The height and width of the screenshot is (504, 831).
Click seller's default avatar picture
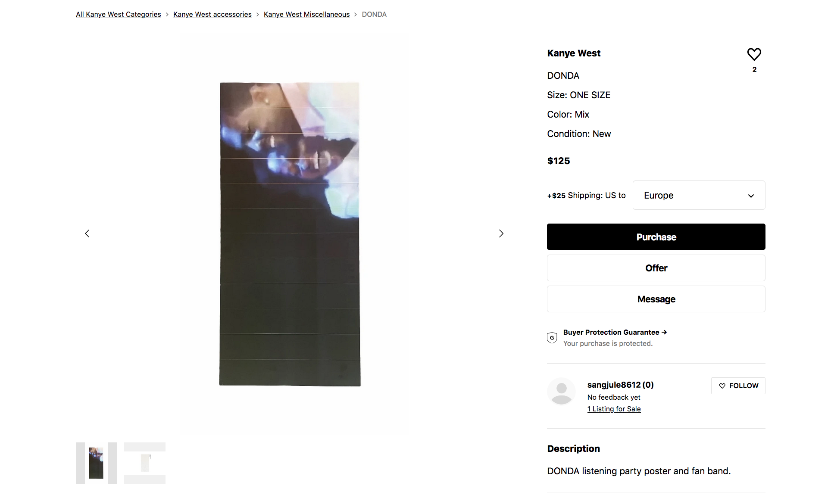pyautogui.click(x=561, y=392)
